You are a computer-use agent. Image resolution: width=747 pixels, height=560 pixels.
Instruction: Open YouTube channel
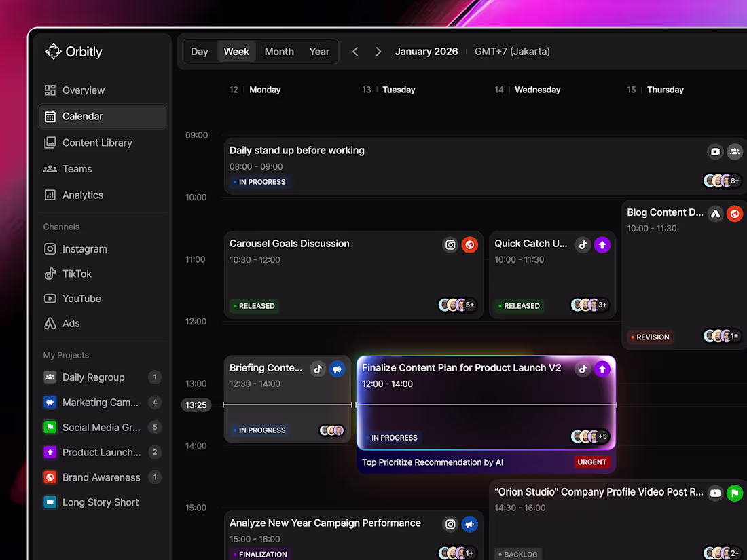103,299
